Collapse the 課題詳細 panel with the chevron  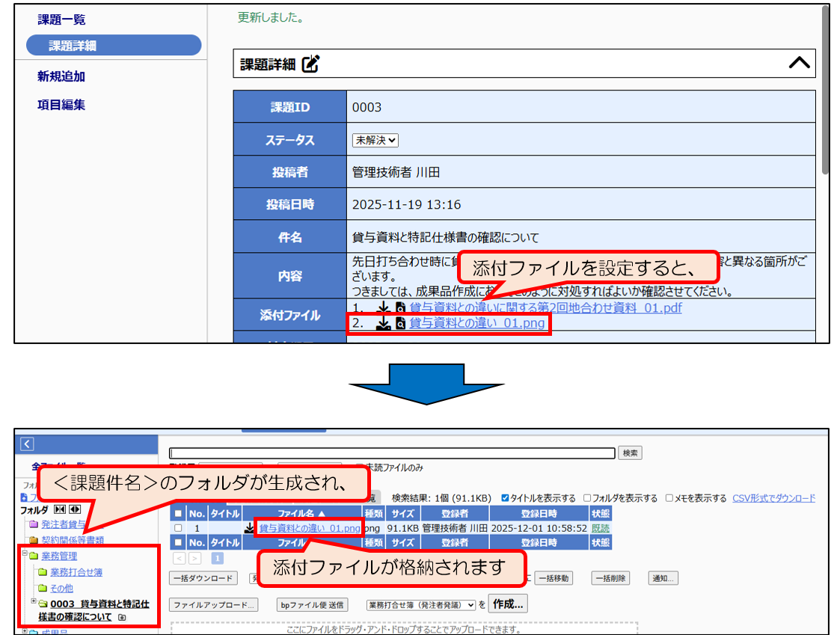click(x=799, y=64)
